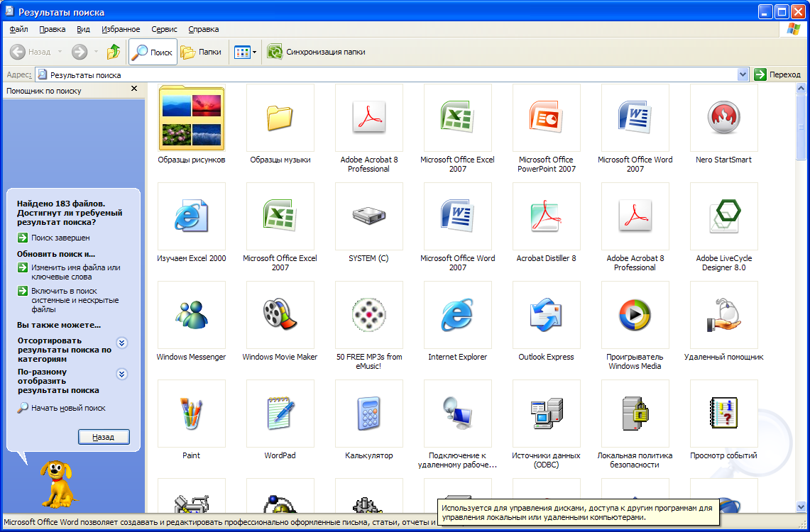Click the Назад button in search assistant
This screenshot has width=810, height=532.
[104, 437]
